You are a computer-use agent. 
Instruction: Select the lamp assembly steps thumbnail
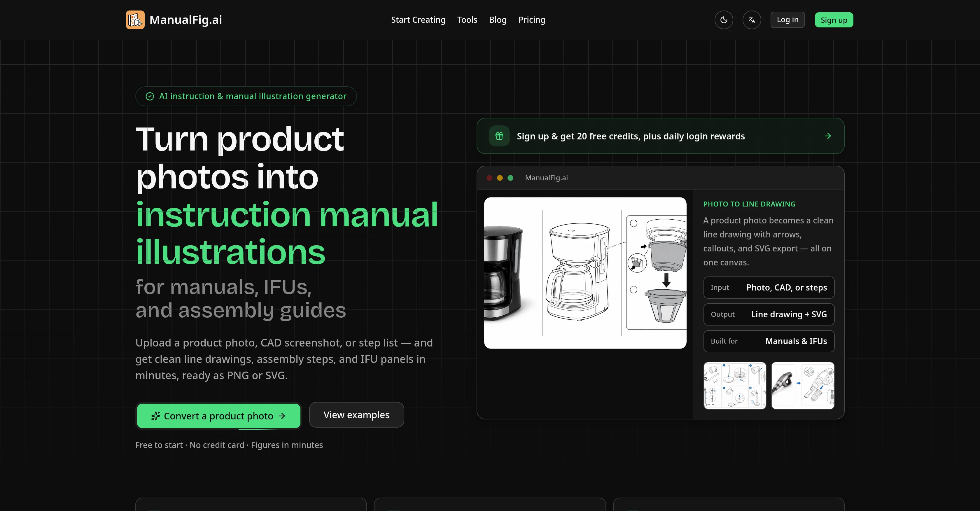click(735, 386)
